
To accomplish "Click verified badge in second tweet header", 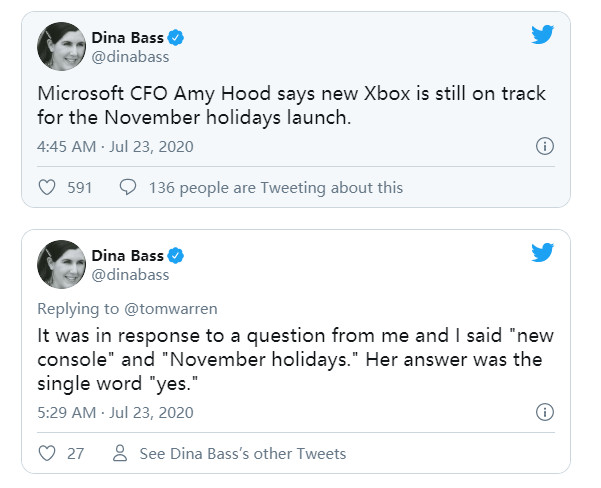I will coord(176,256).
